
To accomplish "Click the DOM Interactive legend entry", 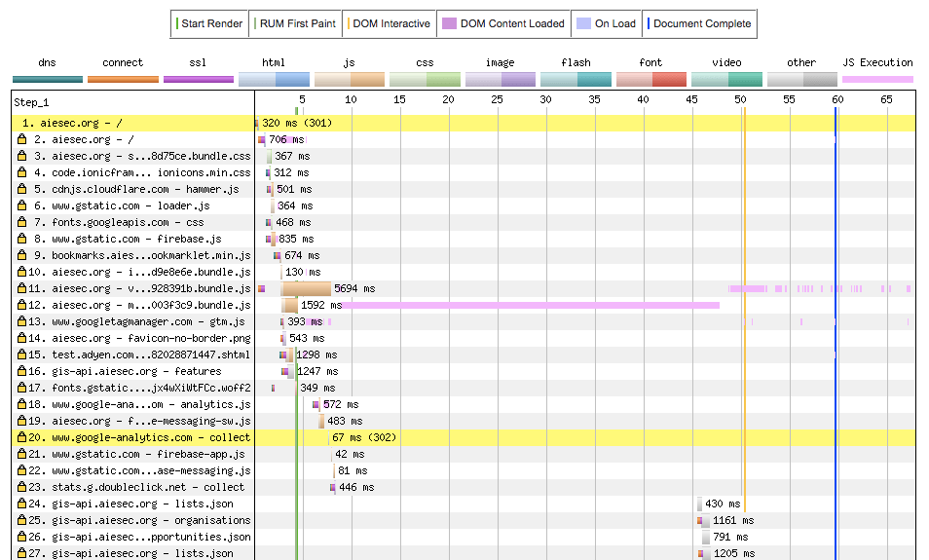I will [x=389, y=23].
